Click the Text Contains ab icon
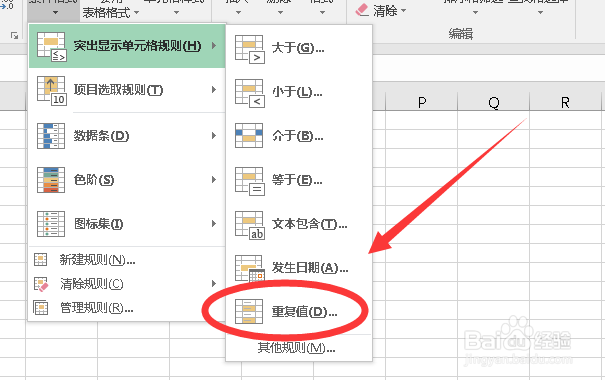Viewport: 605px width, 380px height. [x=250, y=225]
